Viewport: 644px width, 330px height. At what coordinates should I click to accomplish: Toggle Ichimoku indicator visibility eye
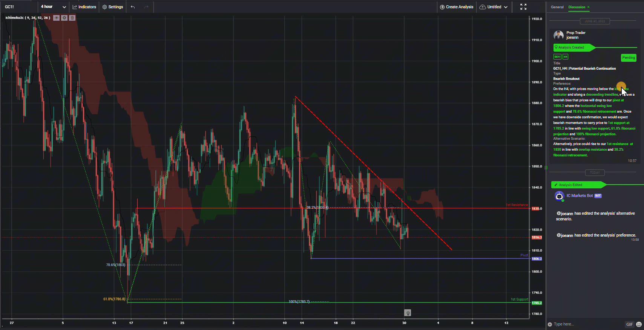(x=56, y=18)
